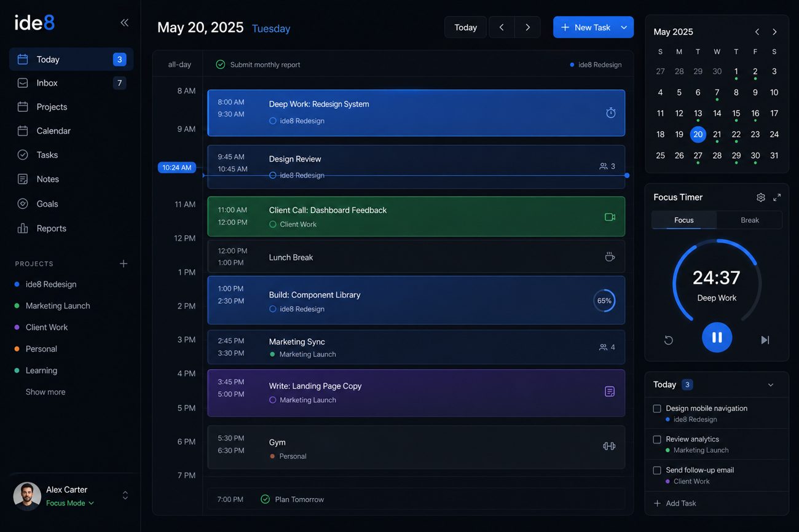
Task: Click ide8 Redesign tag in all-day row
Action: [596, 65]
